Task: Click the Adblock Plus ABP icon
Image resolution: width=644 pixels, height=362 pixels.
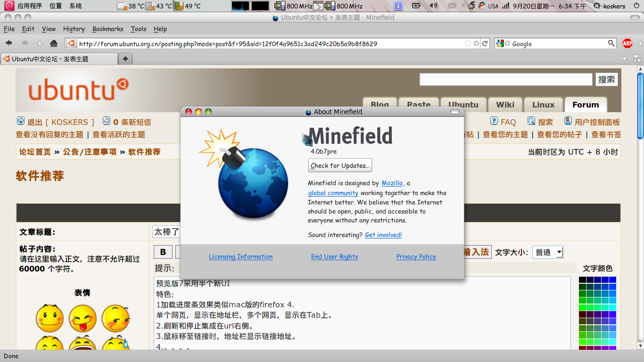Action: [x=627, y=43]
